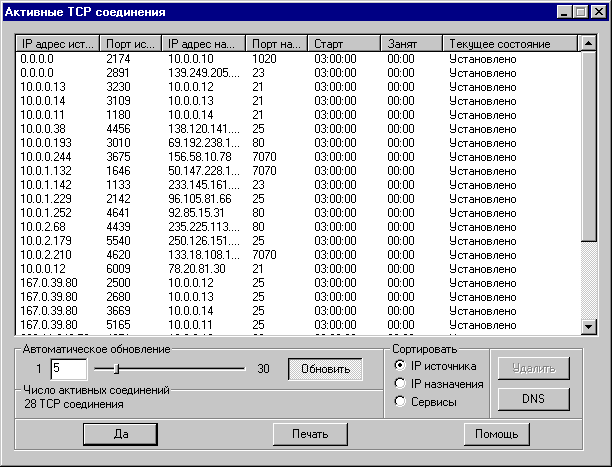Click the auto-update interval slider thumb
This screenshot has height=467, width=612.
point(117,369)
